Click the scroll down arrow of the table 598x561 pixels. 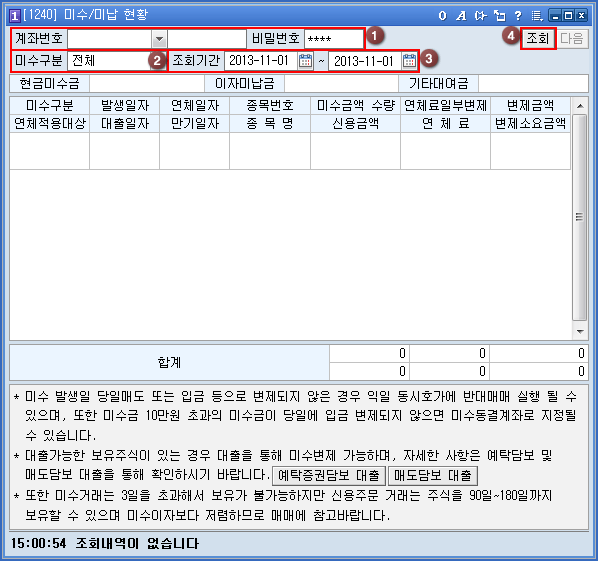click(x=580, y=331)
